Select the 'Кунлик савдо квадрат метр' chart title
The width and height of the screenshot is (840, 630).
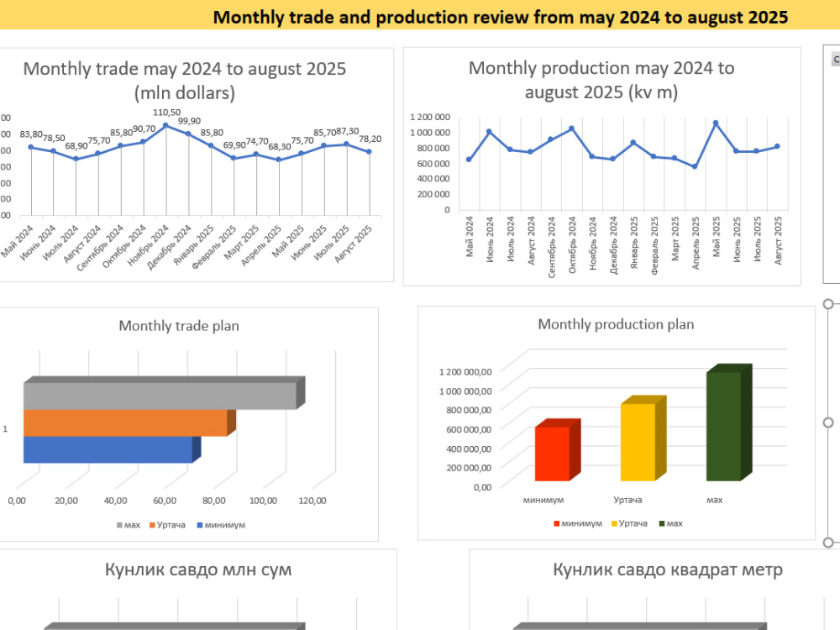click(x=668, y=569)
